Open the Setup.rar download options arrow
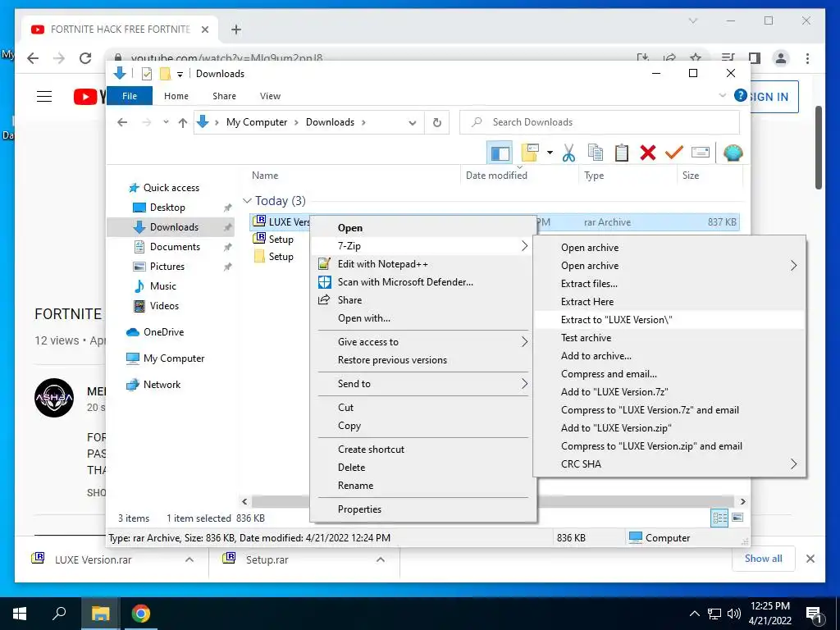The image size is (840, 630). pos(381,559)
